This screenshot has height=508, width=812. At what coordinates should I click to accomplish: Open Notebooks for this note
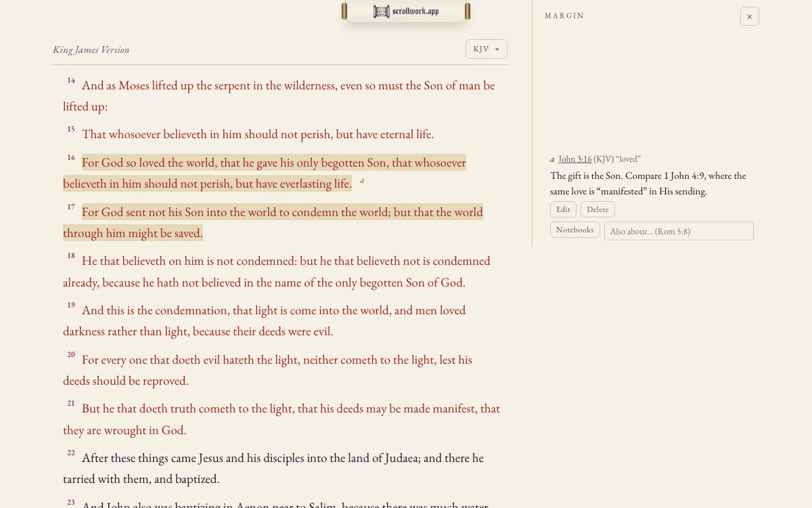[574, 230]
